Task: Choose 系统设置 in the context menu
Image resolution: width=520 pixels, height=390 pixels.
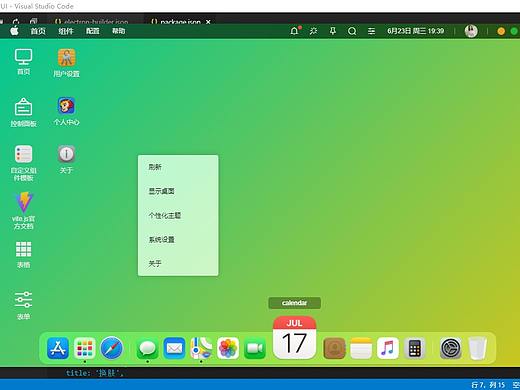Action: (178, 239)
